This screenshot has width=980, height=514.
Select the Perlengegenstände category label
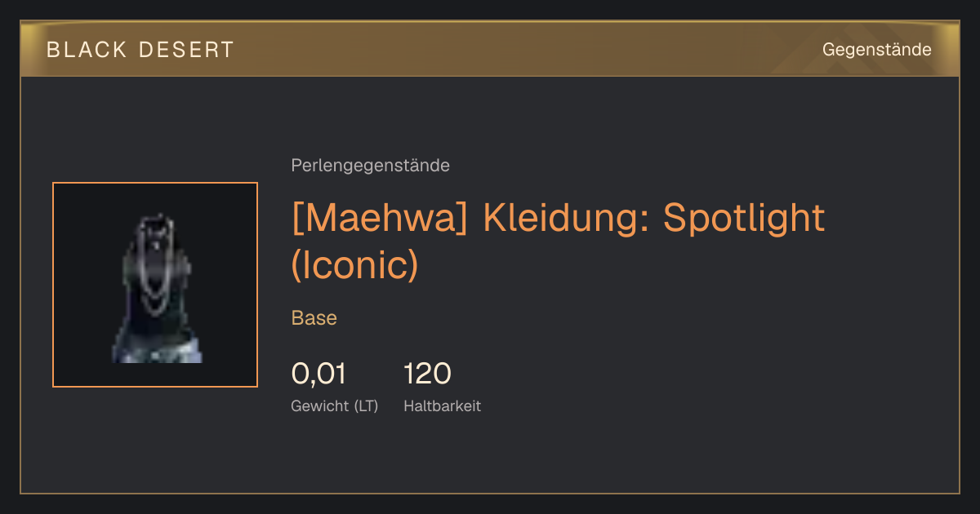(370, 166)
